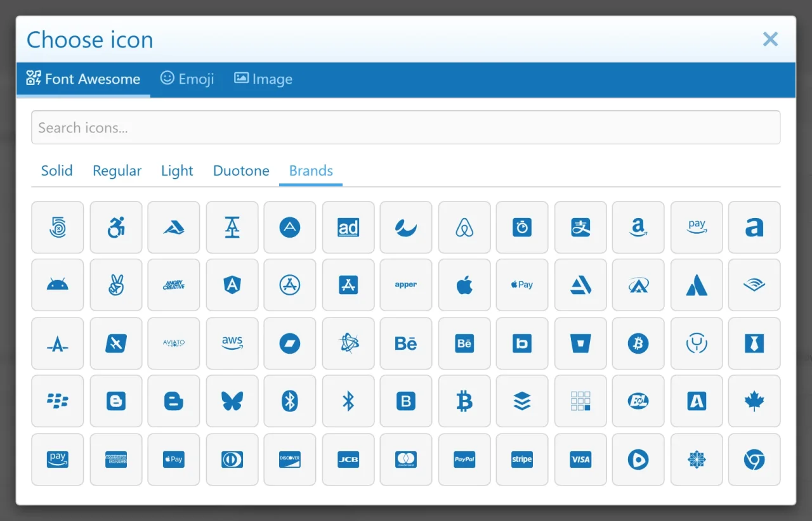Viewport: 812px width, 521px height.
Task: Select the bold Amazon 'a' letter icon
Action: 754,227
